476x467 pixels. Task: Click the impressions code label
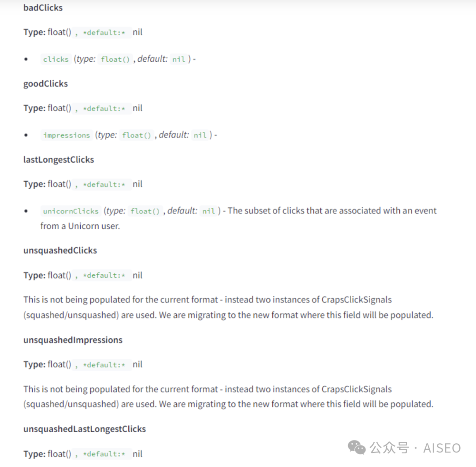(x=67, y=135)
